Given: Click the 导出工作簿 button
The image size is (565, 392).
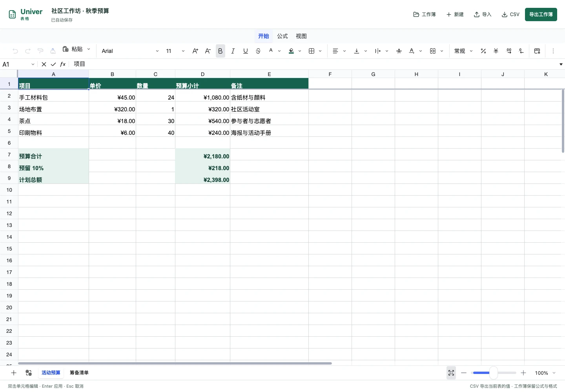Looking at the screenshot, I should 541,15.
